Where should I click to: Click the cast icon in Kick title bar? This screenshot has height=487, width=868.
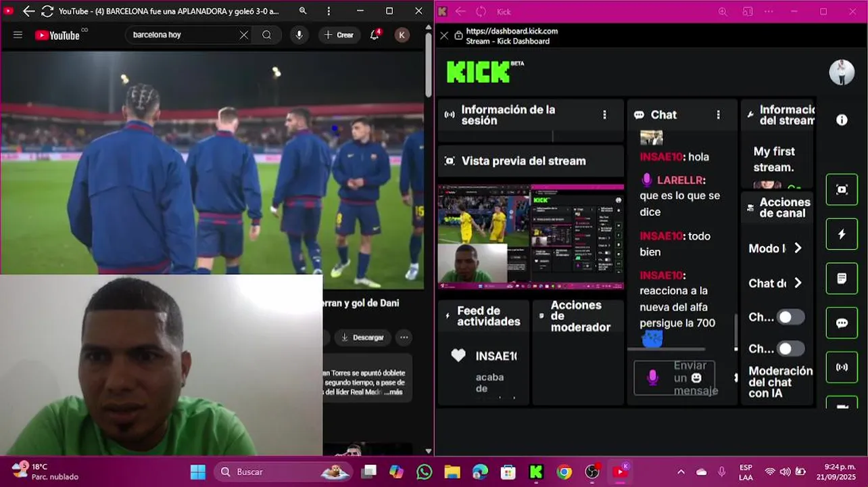click(x=748, y=11)
